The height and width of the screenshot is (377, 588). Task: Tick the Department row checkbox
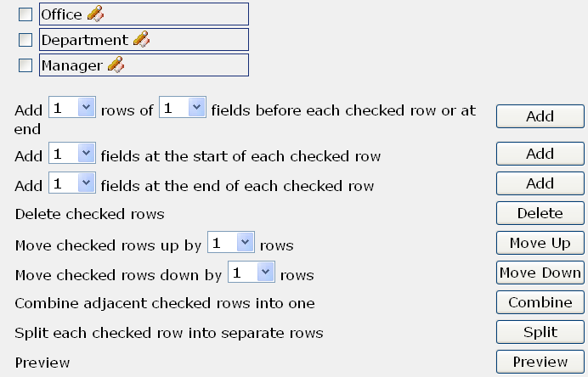(x=25, y=40)
